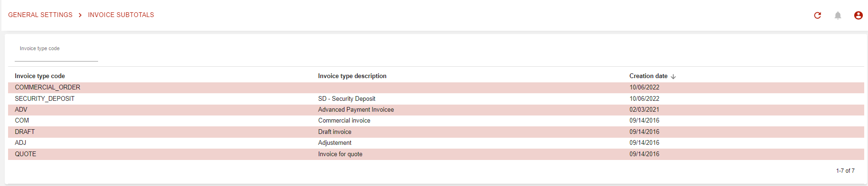The width and height of the screenshot is (868, 186).
Task: Click the breadcrumb chevron separator
Action: click(x=80, y=15)
